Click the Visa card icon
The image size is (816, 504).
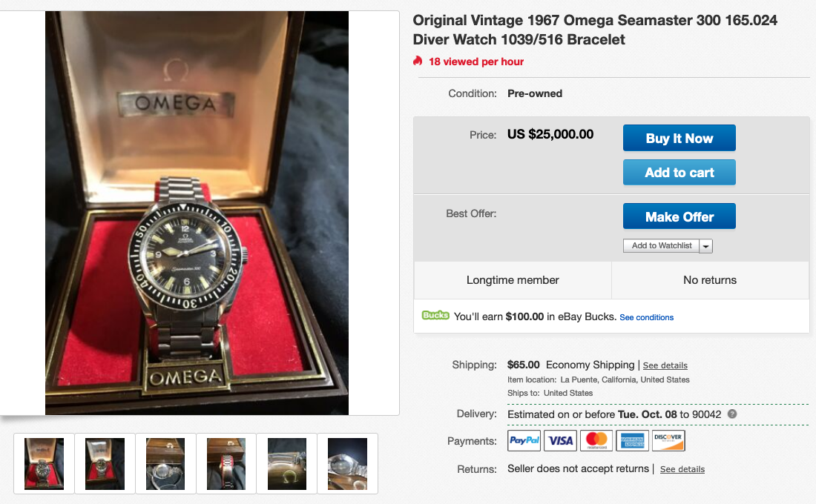(560, 441)
